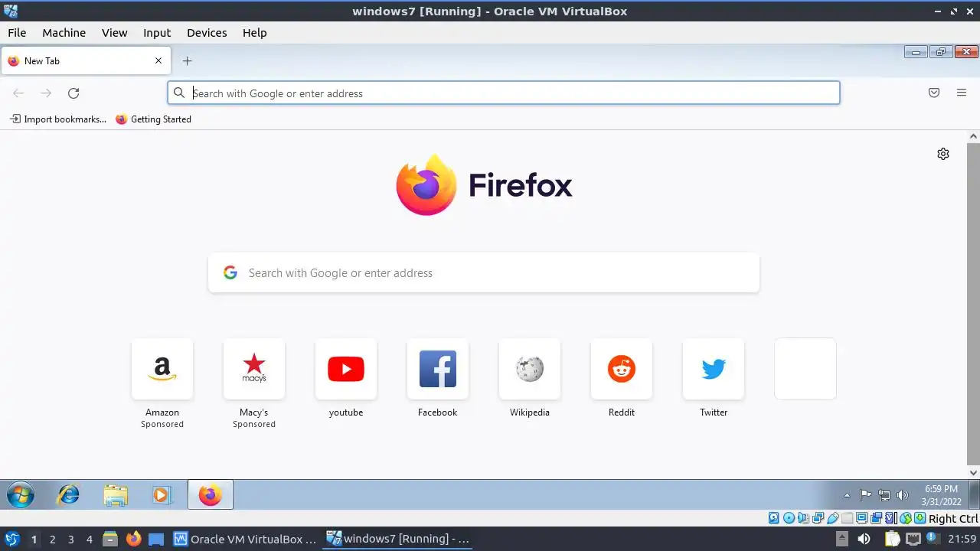The image size is (980, 551).
Task: Click Firefox Reload page button
Action: (73, 93)
